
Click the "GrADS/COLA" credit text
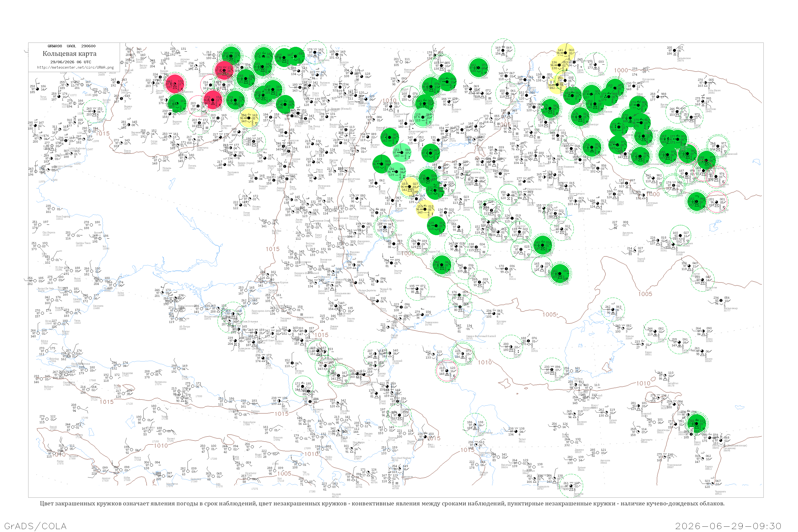(x=35, y=526)
